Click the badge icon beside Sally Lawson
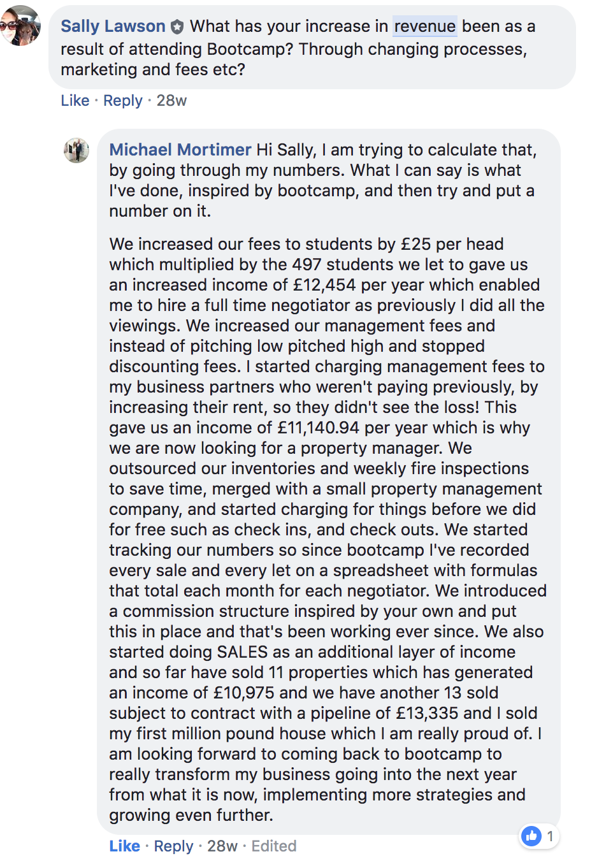The image size is (613, 868). [177, 27]
